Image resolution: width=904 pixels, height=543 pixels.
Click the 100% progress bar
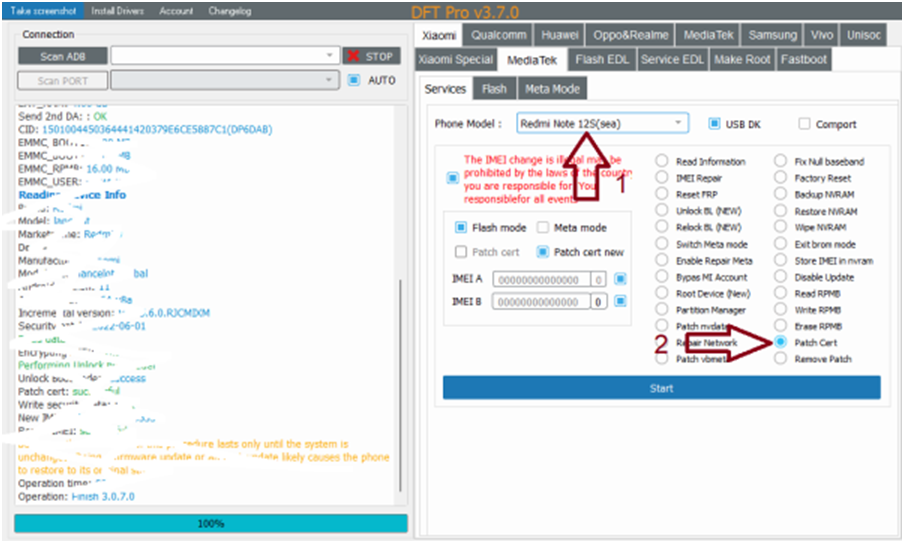click(211, 523)
